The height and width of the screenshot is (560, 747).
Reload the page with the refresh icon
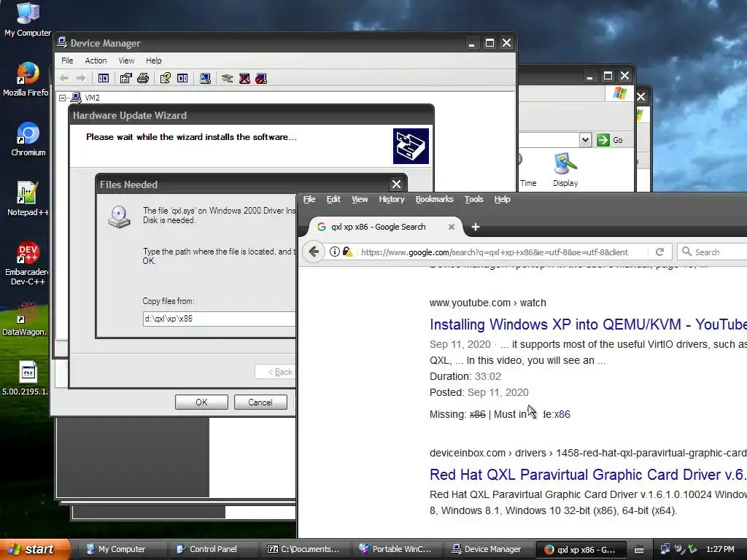point(659,252)
